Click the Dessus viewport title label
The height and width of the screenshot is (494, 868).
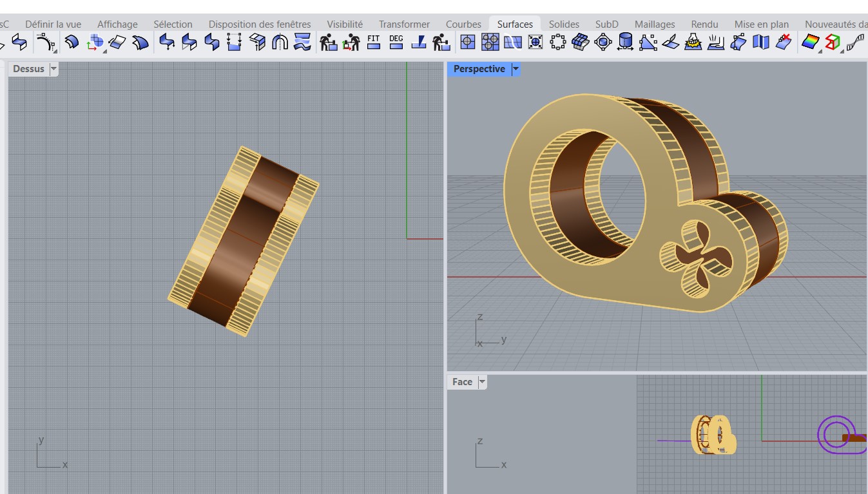tap(28, 69)
